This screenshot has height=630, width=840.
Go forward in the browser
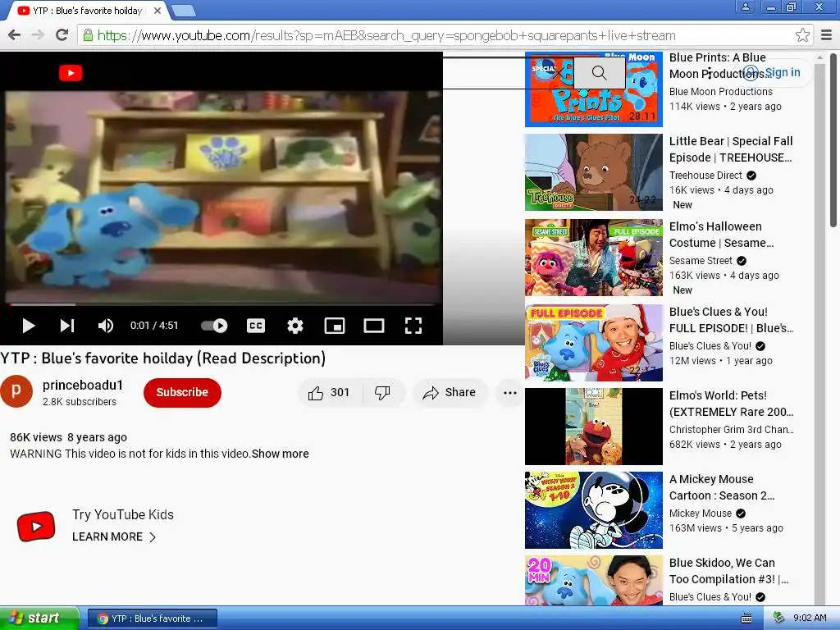(x=38, y=35)
